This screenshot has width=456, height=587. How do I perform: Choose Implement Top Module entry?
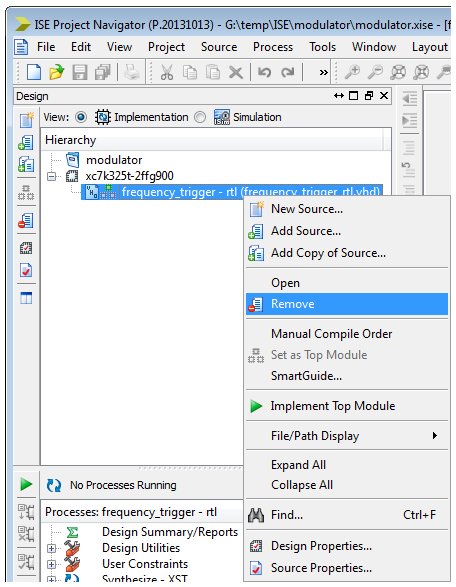pos(347,406)
